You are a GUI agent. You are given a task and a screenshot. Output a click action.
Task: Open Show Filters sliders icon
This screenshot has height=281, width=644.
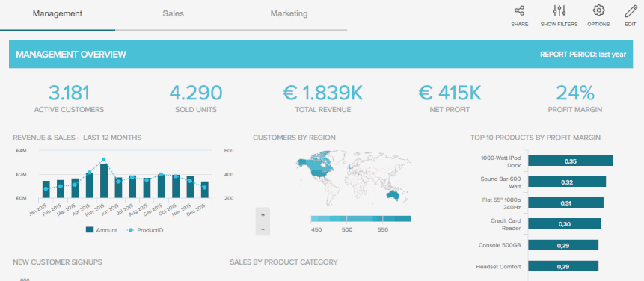[x=559, y=10]
